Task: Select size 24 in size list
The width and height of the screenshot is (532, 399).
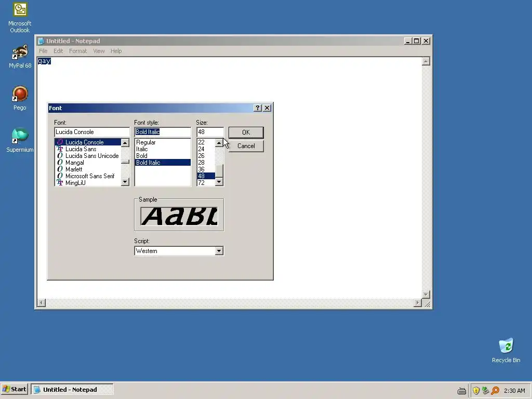Action: (x=206, y=149)
